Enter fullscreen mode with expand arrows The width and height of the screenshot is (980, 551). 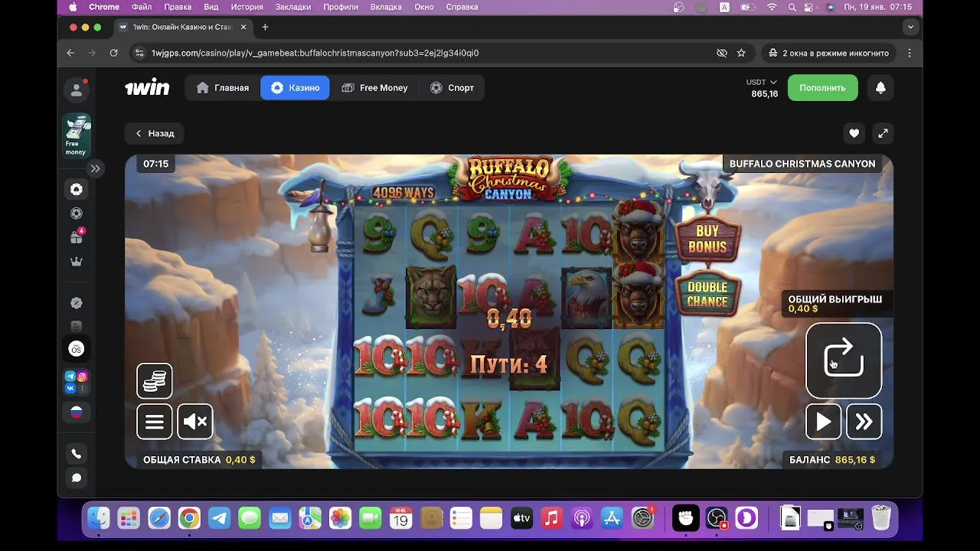point(883,133)
